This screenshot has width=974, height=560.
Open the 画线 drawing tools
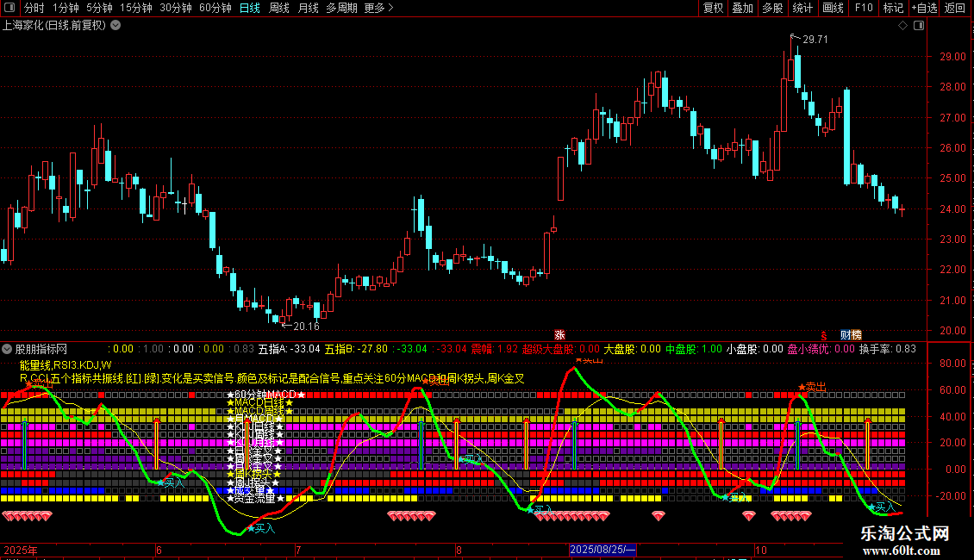coord(833,8)
